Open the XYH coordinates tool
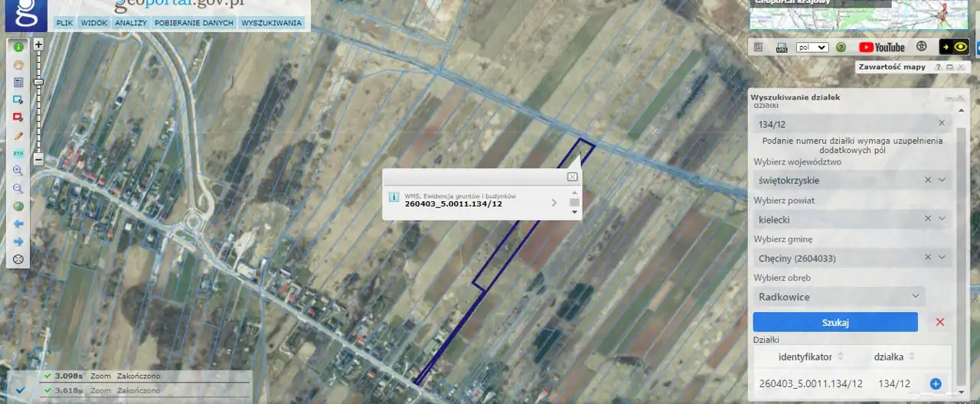 click(x=18, y=153)
